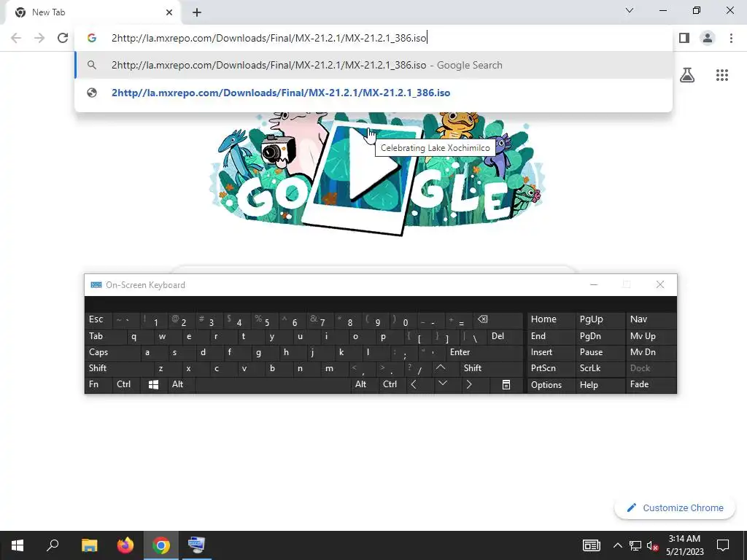The image size is (747, 560).
Task: Open File Explorer from taskbar
Action: 89,545
